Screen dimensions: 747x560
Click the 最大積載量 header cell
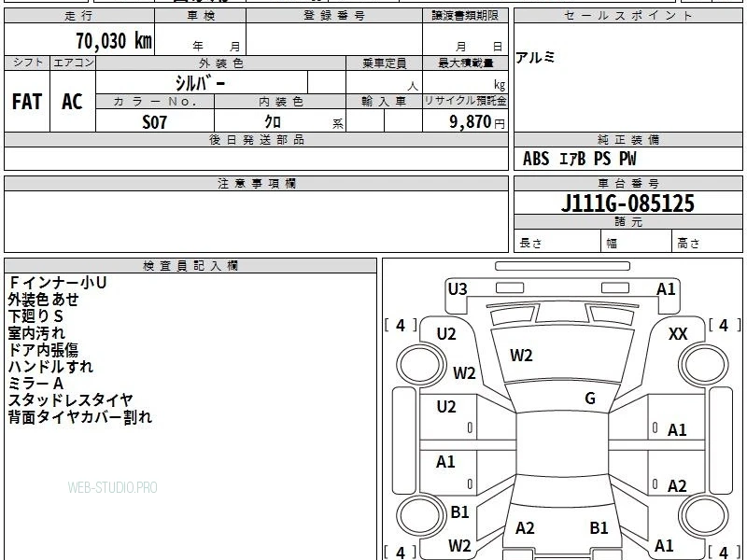[465, 63]
